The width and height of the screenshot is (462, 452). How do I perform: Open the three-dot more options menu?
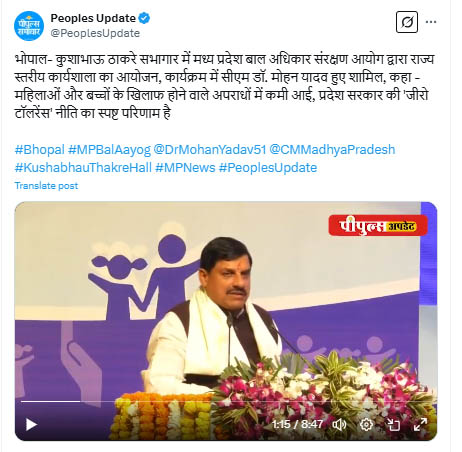(431, 22)
